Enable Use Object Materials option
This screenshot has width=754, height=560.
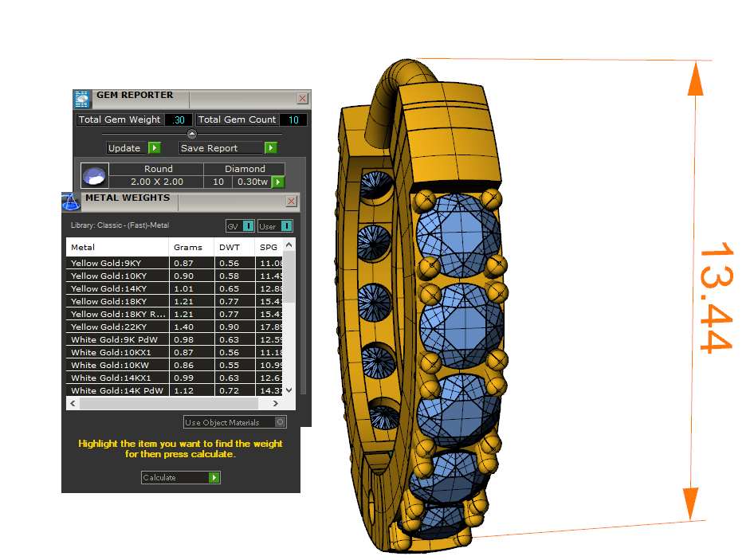coord(280,422)
